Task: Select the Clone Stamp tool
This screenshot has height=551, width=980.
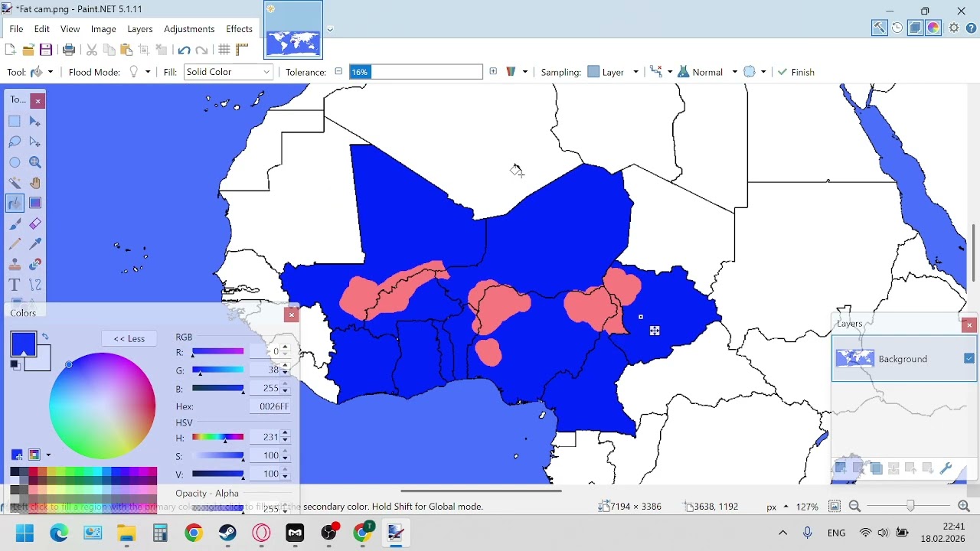Action: point(15,265)
